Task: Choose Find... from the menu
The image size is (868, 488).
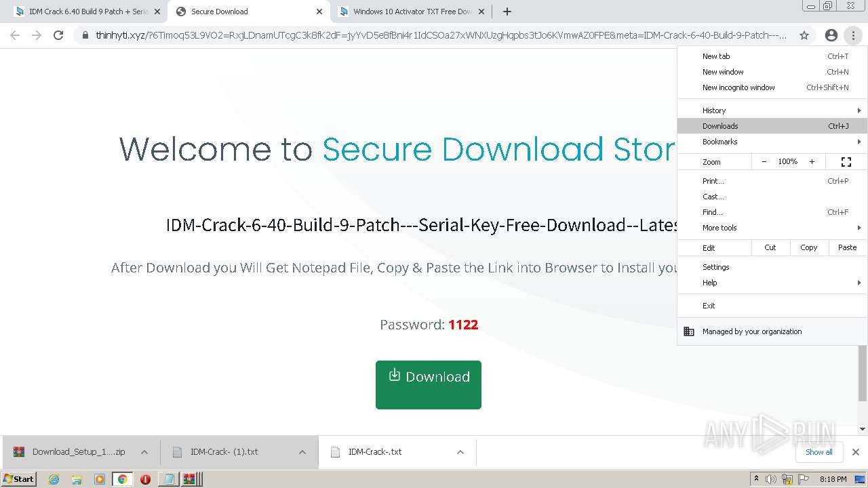Action: point(772,212)
